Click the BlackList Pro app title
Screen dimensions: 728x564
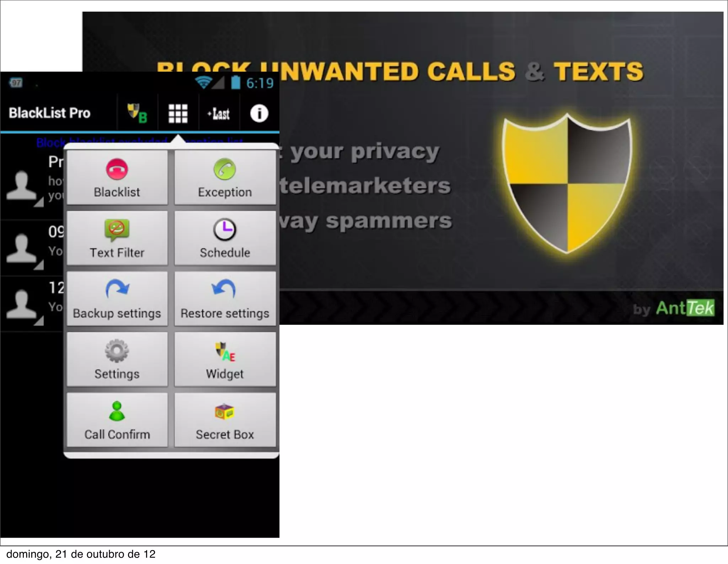pyautogui.click(x=49, y=113)
